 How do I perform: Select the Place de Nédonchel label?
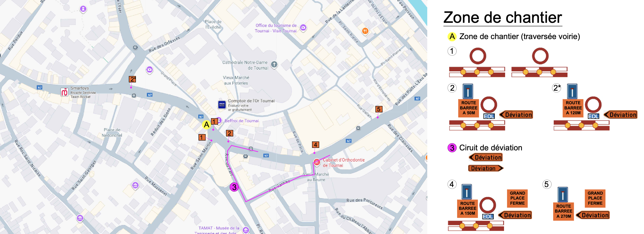coord(112,132)
